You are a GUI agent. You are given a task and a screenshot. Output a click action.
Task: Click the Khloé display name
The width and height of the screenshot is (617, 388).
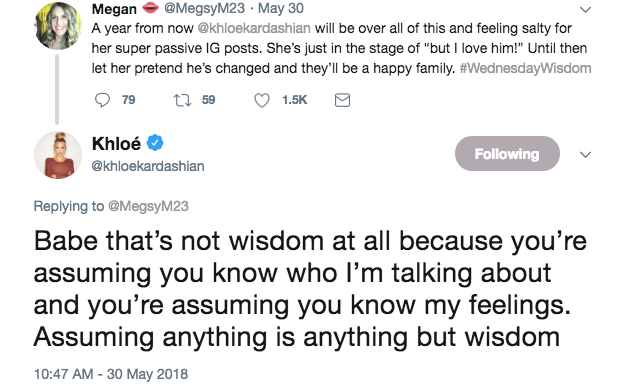pos(116,143)
